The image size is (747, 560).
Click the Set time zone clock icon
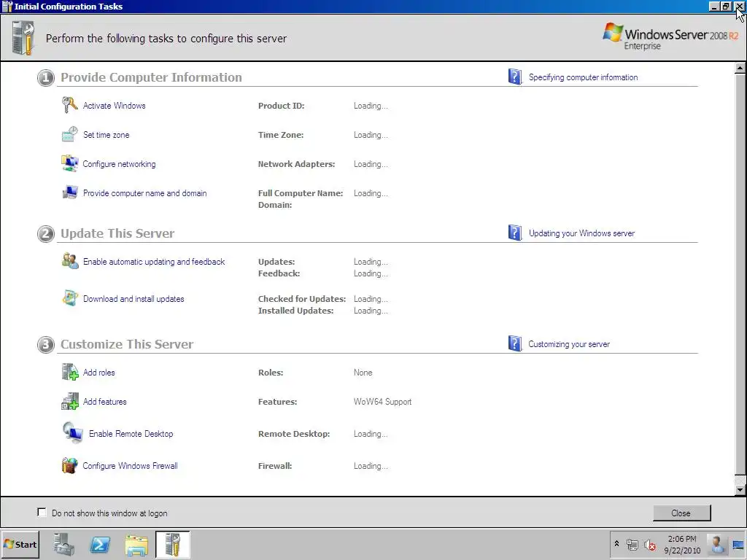[x=69, y=134]
